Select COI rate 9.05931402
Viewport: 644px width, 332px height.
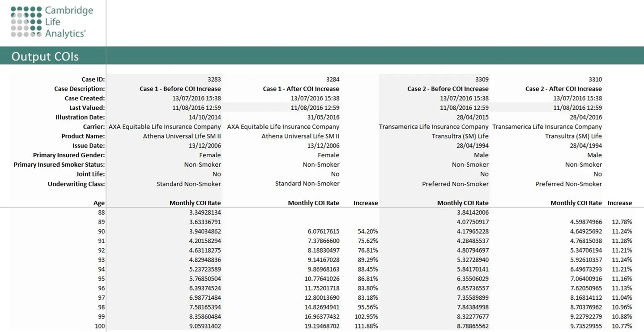(205, 326)
